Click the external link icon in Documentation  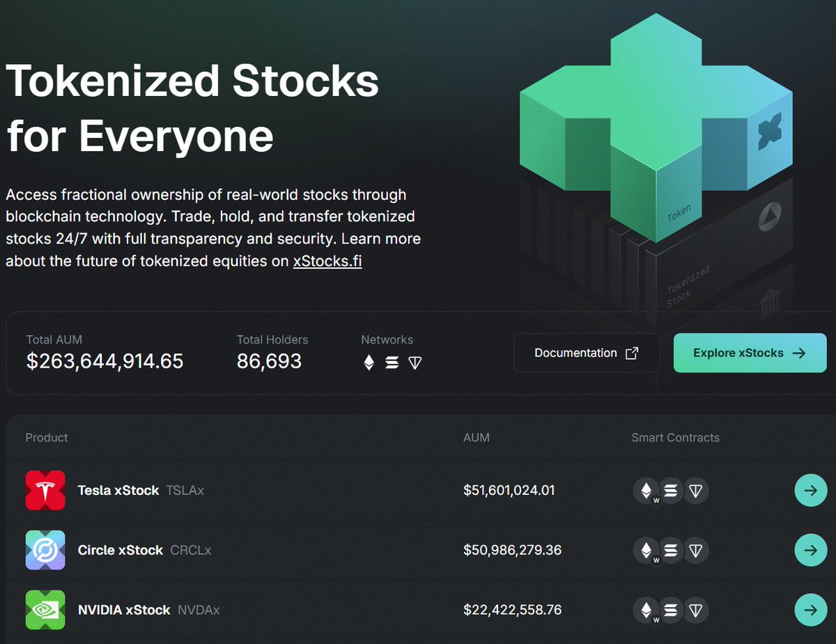tap(632, 353)
